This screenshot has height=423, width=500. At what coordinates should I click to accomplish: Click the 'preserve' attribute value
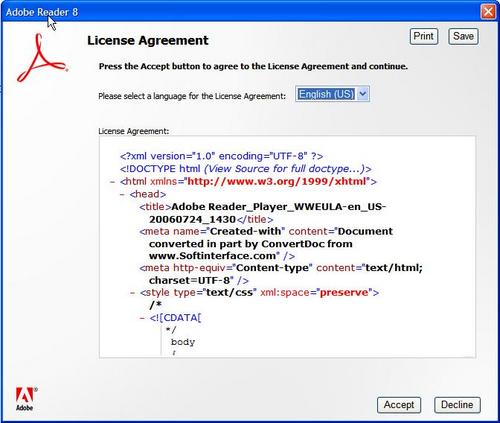[344, 293]
